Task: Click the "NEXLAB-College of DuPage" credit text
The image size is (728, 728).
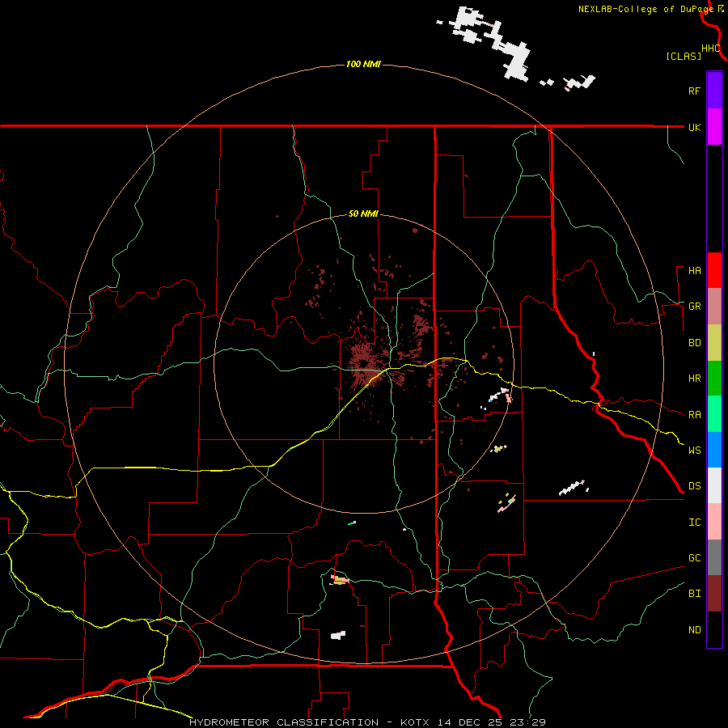Action: tap(645, 9)
